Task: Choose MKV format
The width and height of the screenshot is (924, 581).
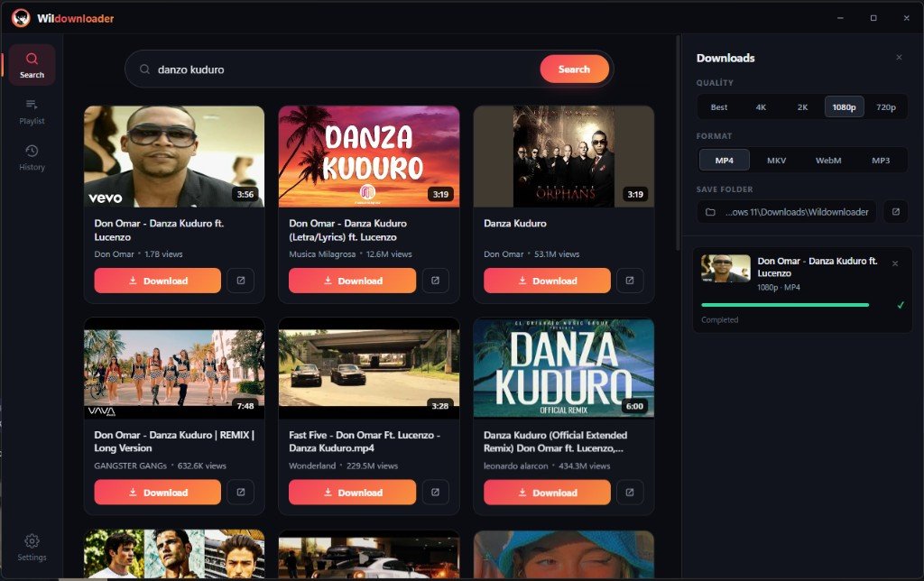Action: pyautogui.click(x=776, y=161)
